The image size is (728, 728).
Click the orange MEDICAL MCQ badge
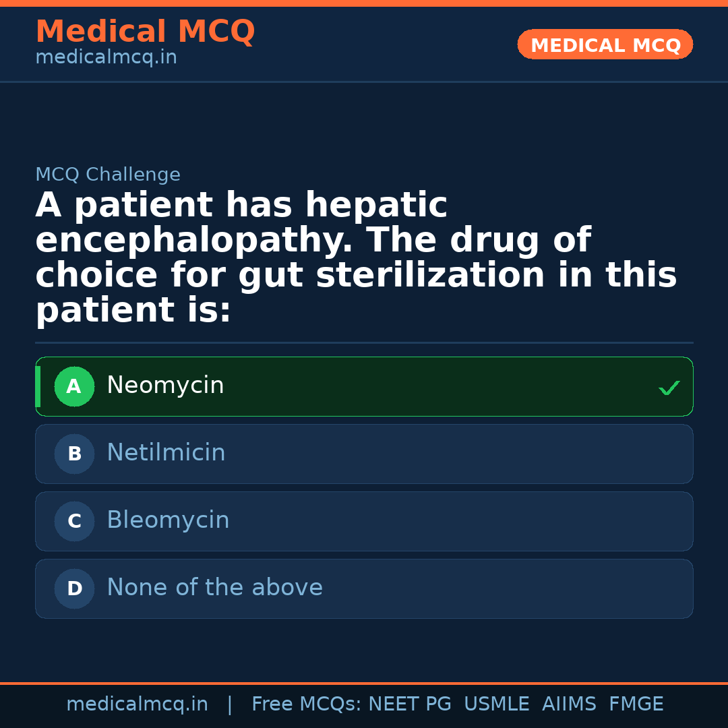point(605,45)
